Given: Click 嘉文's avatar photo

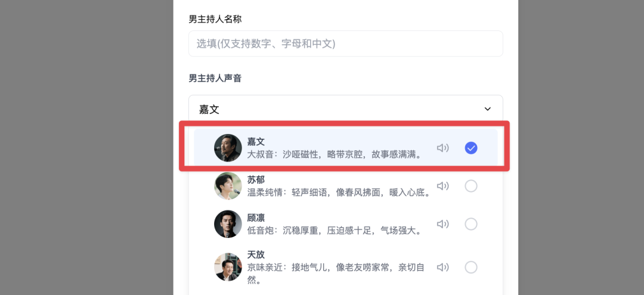Looking at the screenshot, I should 228,148.
